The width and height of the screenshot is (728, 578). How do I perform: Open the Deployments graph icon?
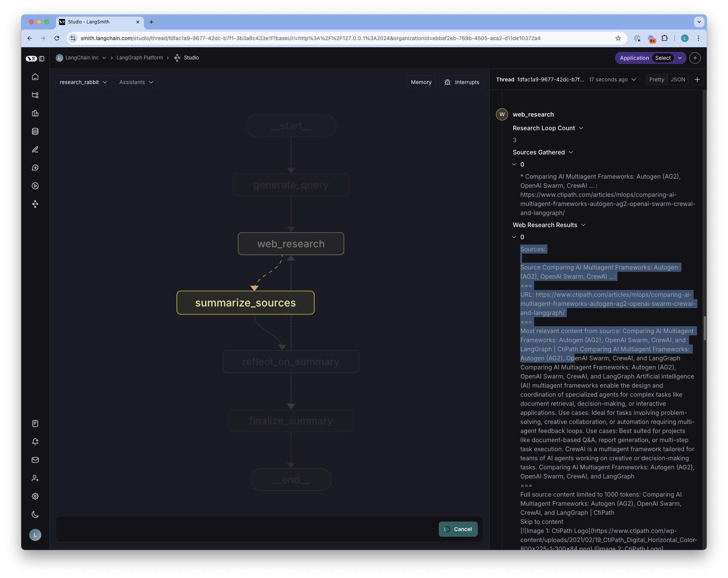click(35, 204)
